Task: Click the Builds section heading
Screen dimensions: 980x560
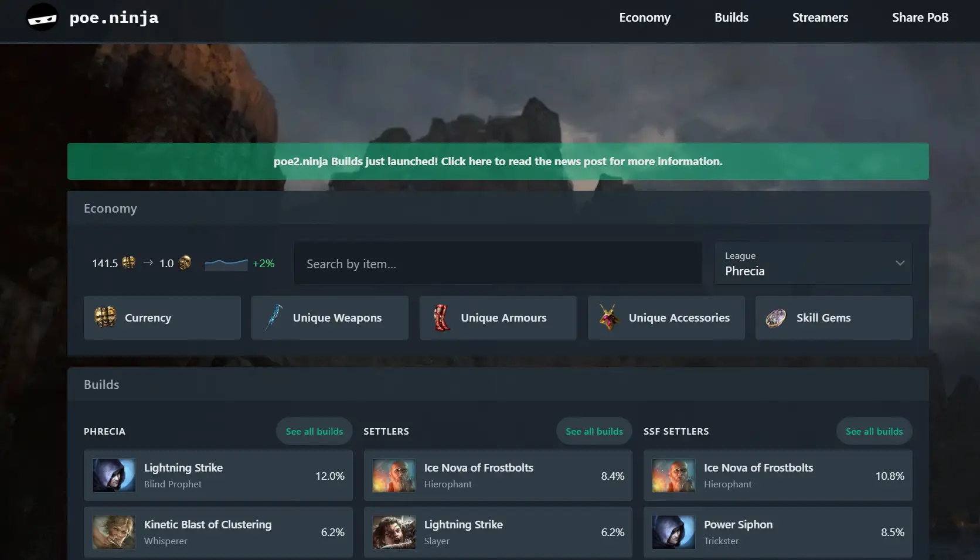Action: coord(101,384)
